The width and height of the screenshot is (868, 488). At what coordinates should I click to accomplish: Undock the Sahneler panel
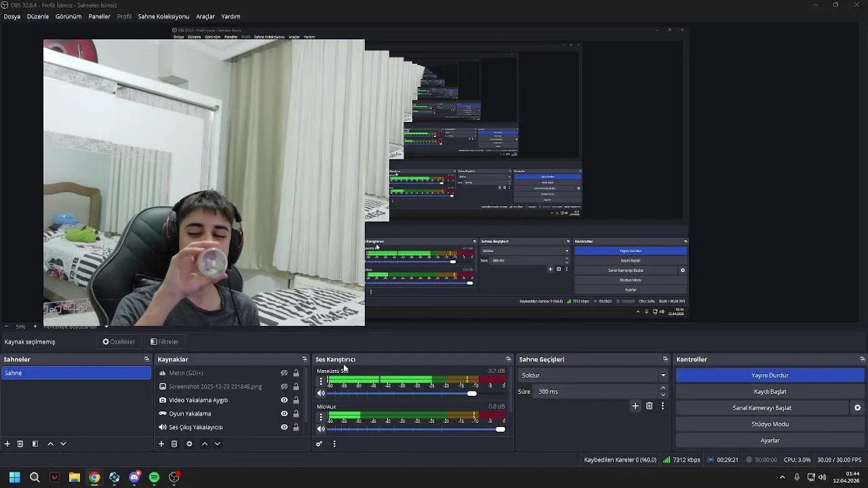point(146,359)
